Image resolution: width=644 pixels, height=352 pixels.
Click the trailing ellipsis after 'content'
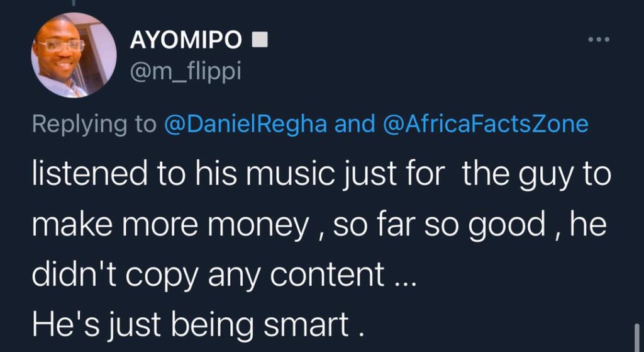(404, 283)
